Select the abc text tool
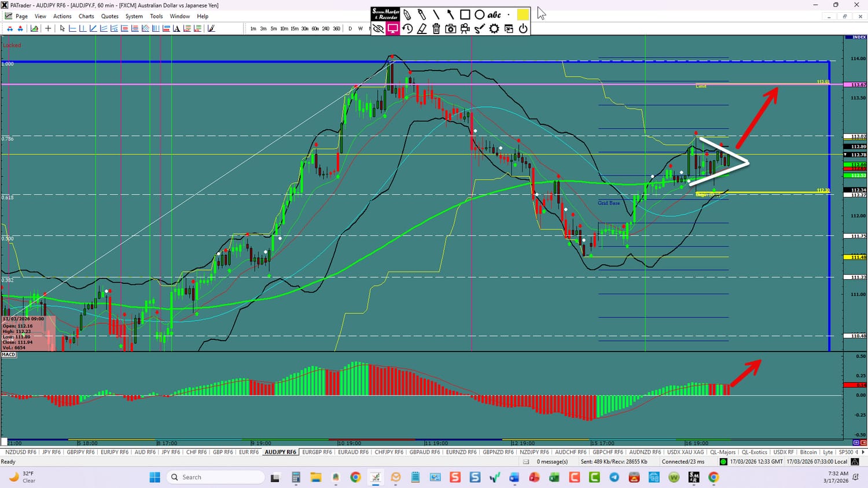This screenshot has width=868, height=488. click(494, 14)
